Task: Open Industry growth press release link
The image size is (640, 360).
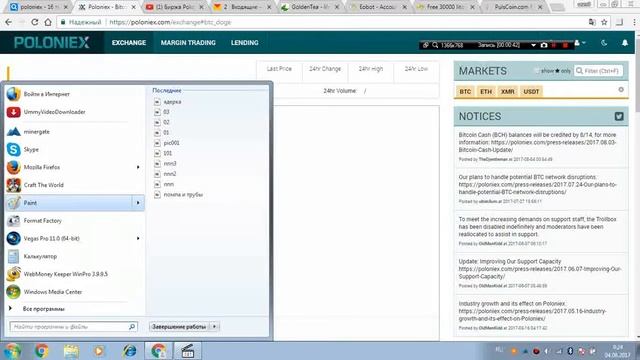Action: pos(532,315)
